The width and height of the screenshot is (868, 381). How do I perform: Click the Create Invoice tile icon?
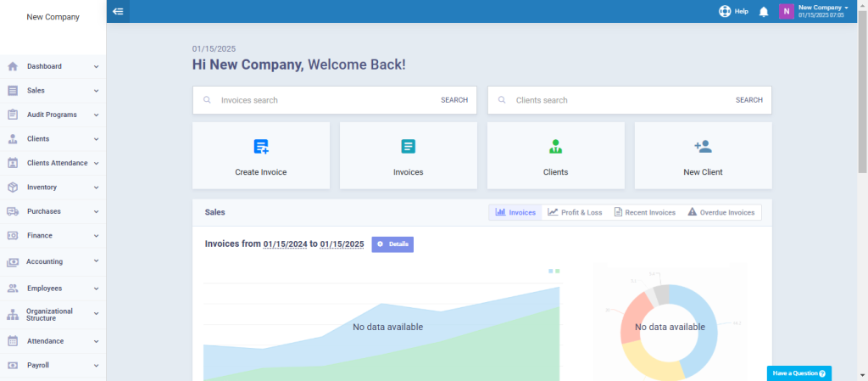261,147
